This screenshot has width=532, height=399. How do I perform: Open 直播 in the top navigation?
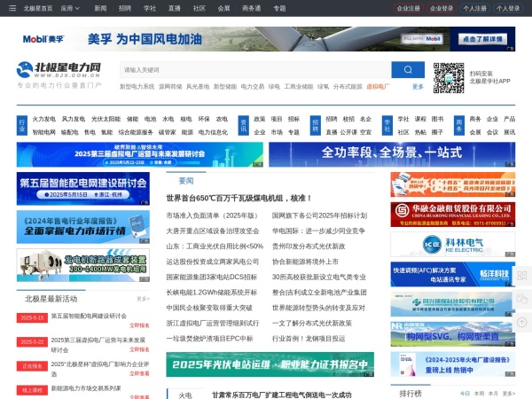click(175, 8)
